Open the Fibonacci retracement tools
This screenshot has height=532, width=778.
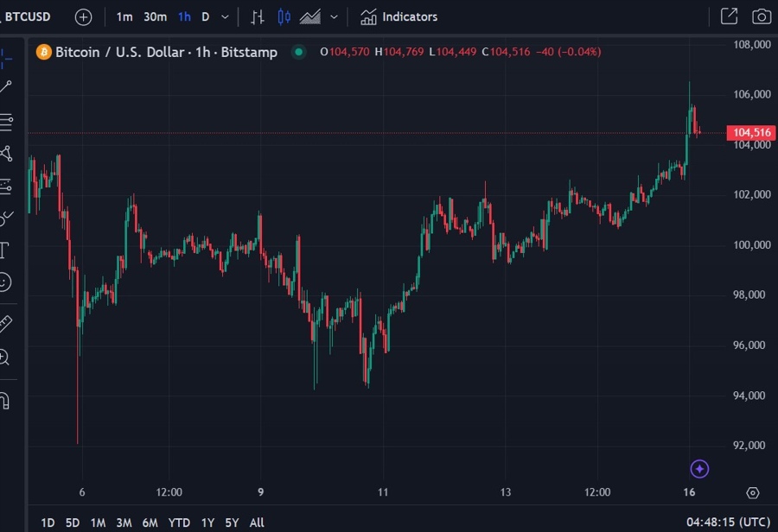(6, 122)
